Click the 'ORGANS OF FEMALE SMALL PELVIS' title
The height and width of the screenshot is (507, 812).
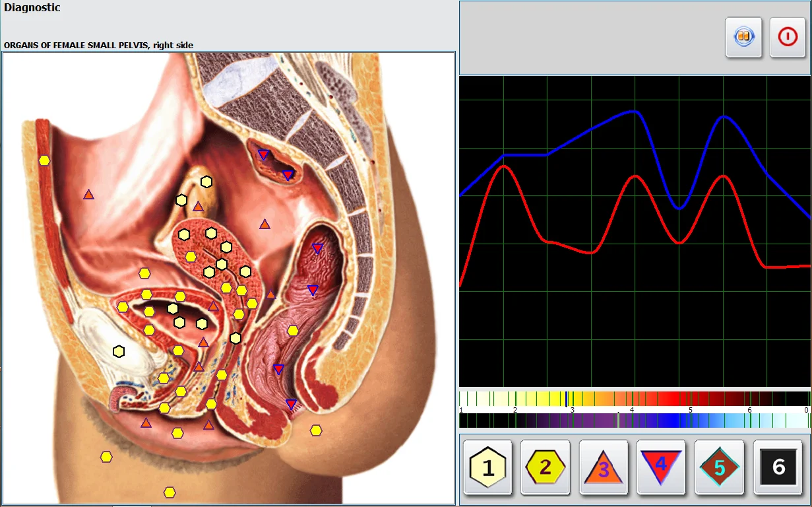[99, 45]
